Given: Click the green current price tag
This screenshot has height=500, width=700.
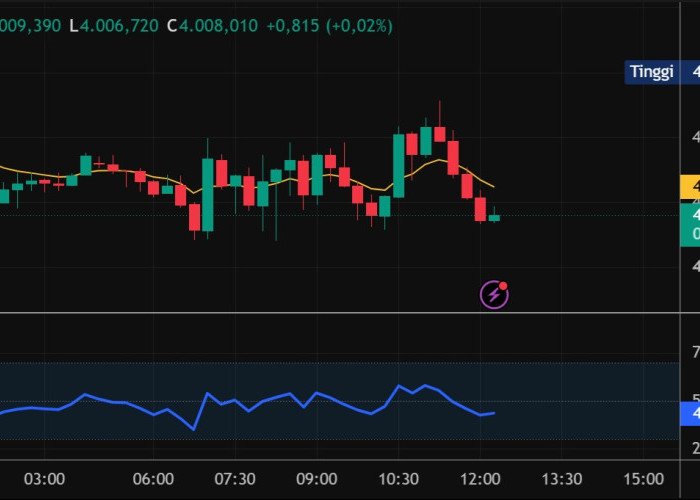Looking at the screenshot, I should coord(690,224).
